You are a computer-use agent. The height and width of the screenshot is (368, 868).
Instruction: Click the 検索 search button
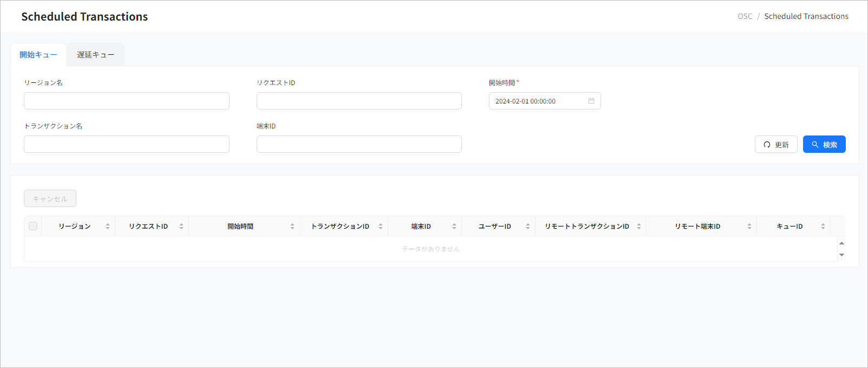[x=824, y=144]
